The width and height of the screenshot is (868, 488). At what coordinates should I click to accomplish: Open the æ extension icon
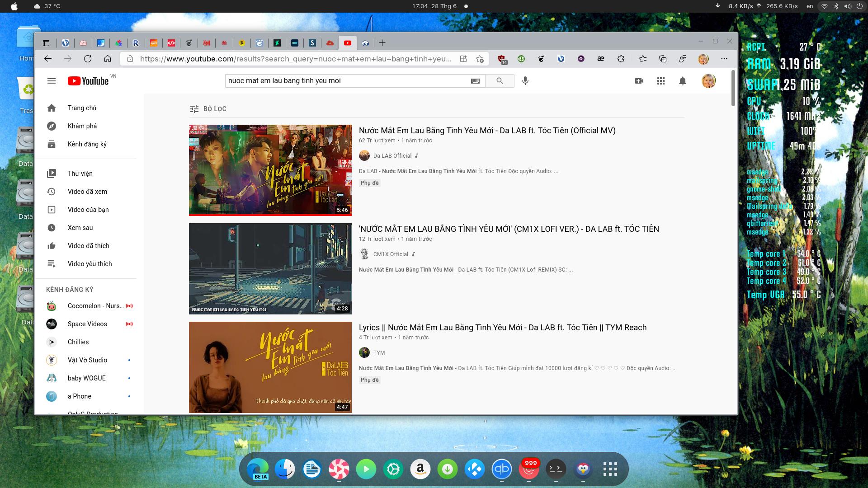(601, 59)
